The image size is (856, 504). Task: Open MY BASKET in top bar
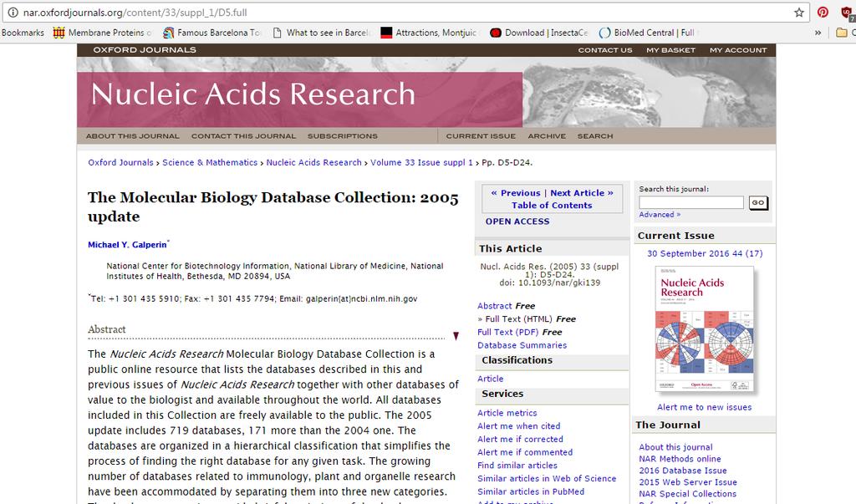671,50
